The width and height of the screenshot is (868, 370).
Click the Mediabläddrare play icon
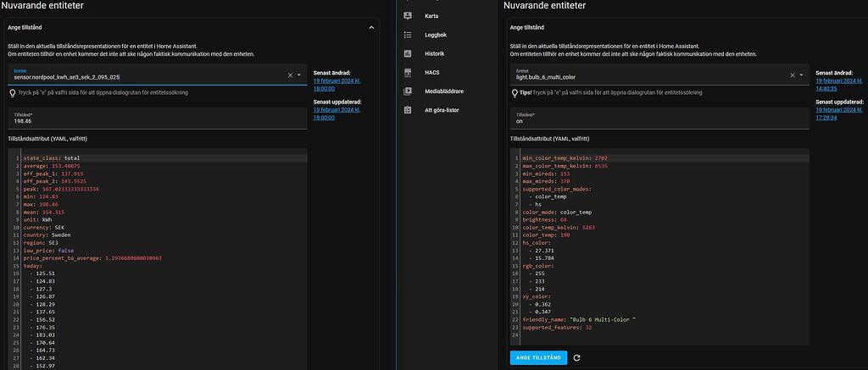coord(407,91)
